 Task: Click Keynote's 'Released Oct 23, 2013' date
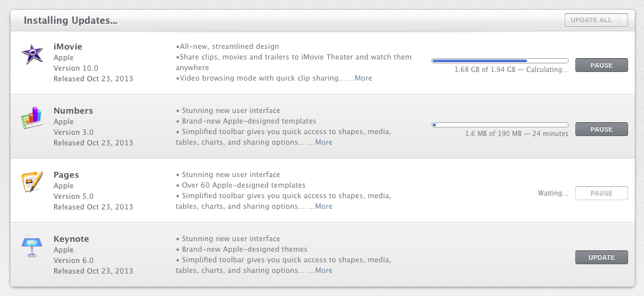(93, 272)
